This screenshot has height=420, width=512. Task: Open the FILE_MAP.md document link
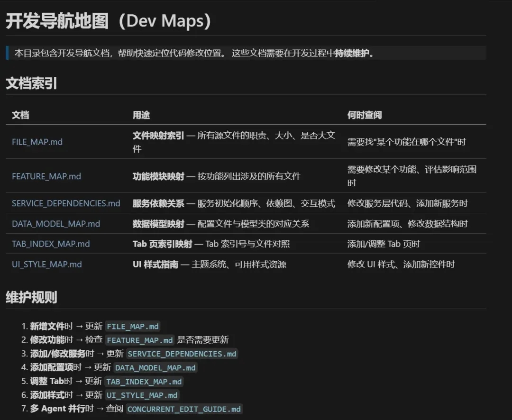(x=37, y=142)
